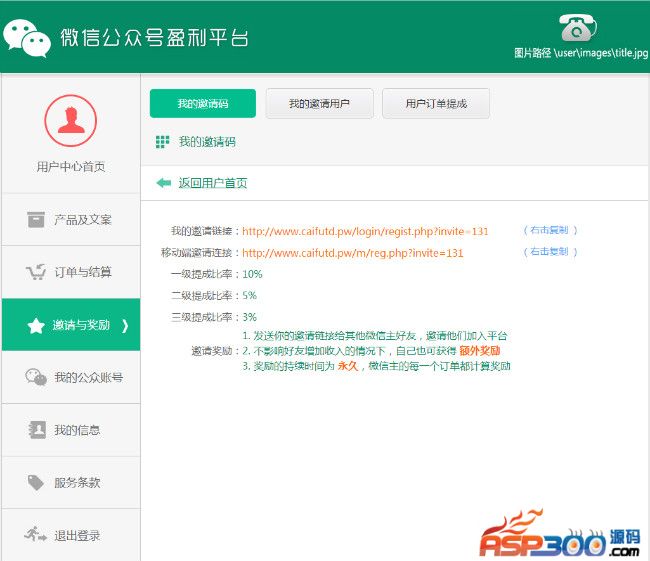Open the 我的邀请用户 tab
Image resolution: width=650 pixels, height=561 pixels.
click(319, 103)
